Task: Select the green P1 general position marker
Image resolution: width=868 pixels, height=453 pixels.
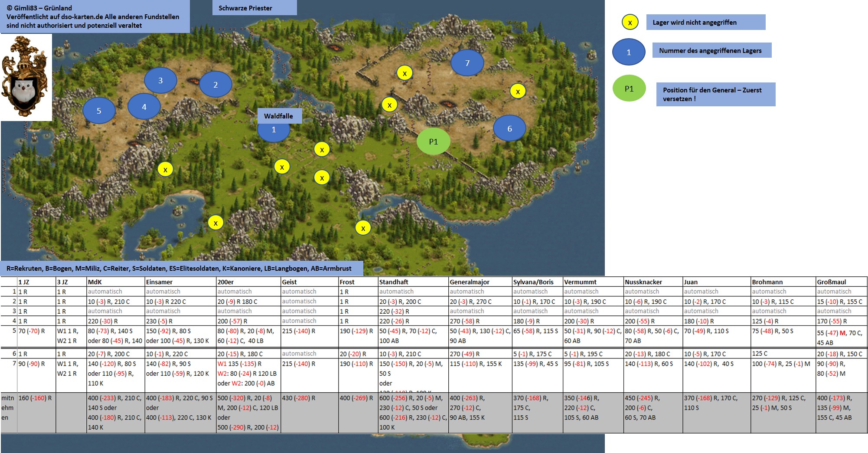Action: point(433,141)
